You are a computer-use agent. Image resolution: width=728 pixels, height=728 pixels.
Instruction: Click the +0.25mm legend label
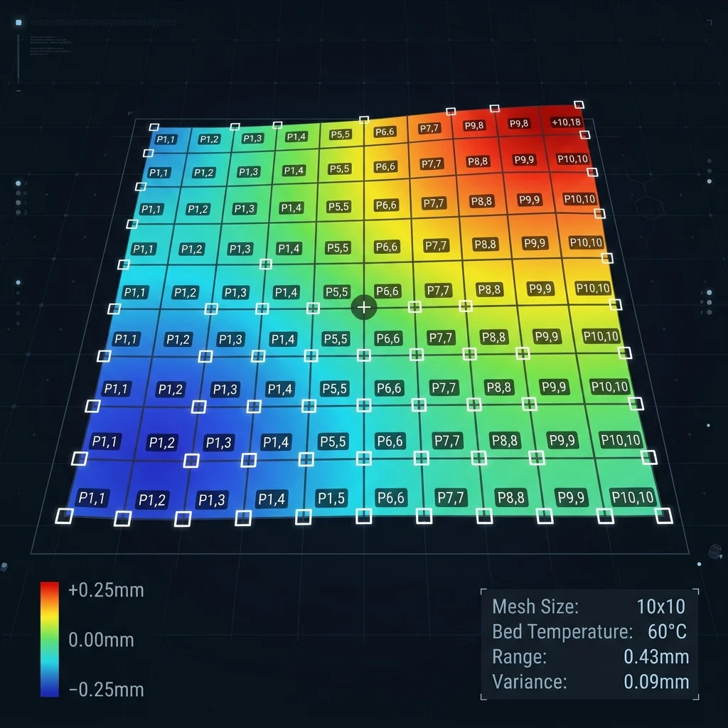106,590
